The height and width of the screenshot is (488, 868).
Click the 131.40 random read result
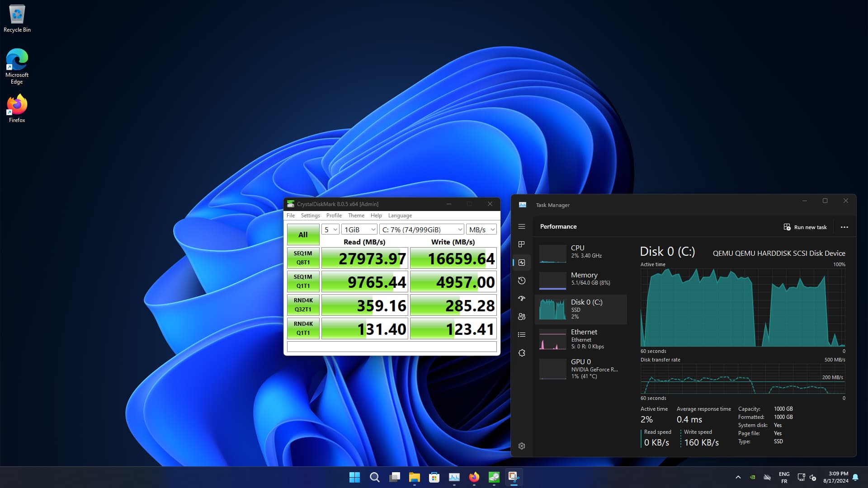pyautogui.click(x=364, y=328)
